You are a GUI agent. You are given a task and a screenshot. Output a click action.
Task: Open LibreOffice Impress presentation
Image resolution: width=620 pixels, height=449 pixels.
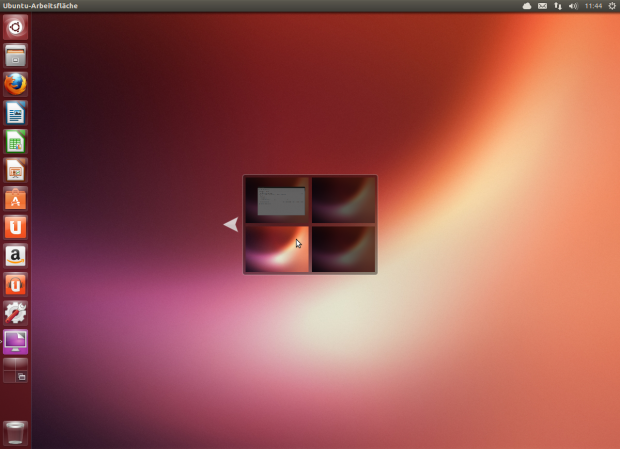15,170
